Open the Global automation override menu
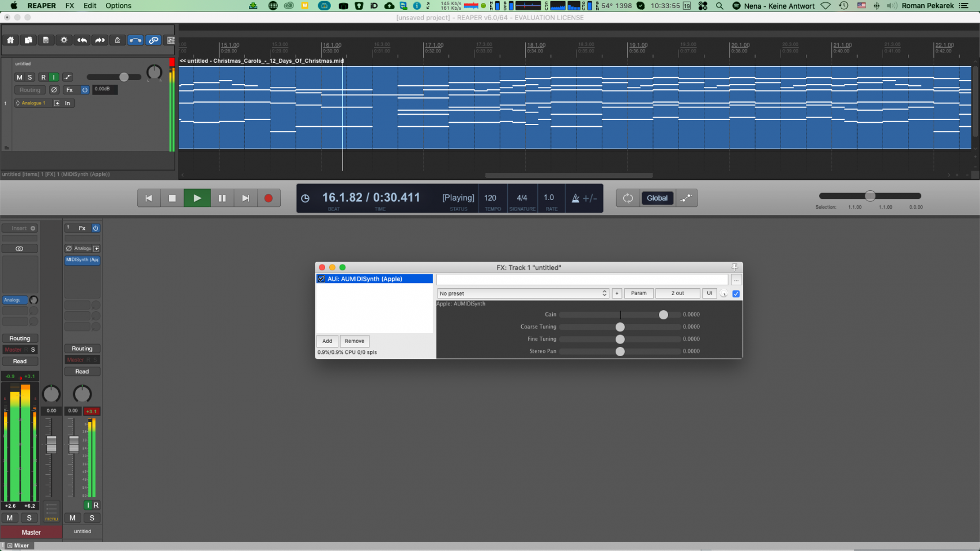 tap(657, 198)
